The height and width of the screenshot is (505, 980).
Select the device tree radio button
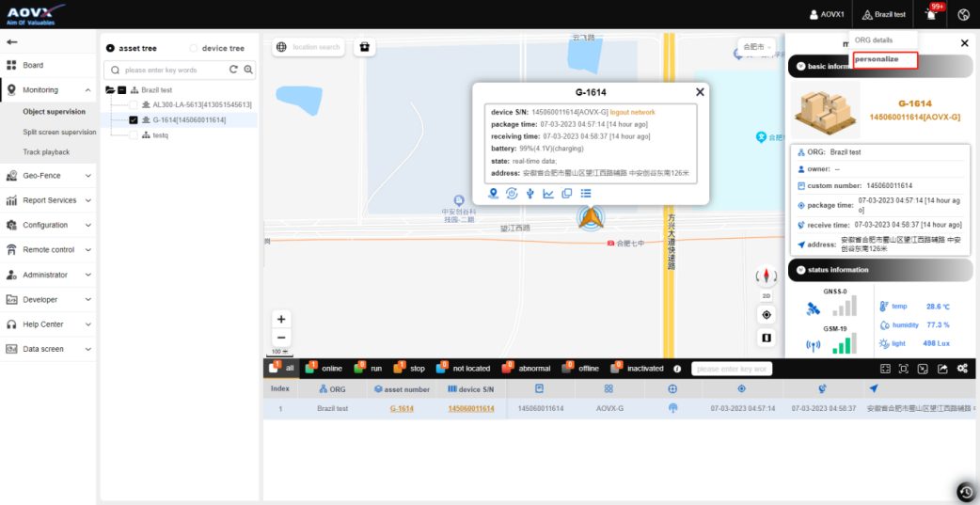[195, 48]
